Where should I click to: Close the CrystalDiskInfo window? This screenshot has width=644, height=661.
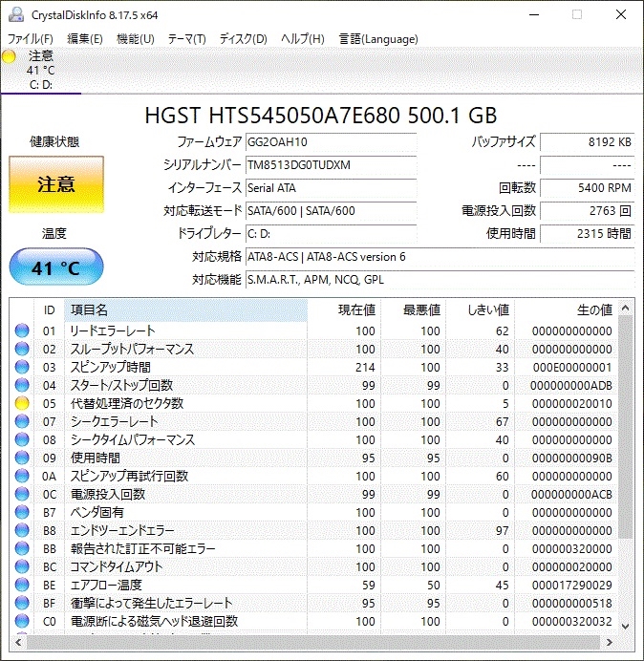tap(621, 14)
